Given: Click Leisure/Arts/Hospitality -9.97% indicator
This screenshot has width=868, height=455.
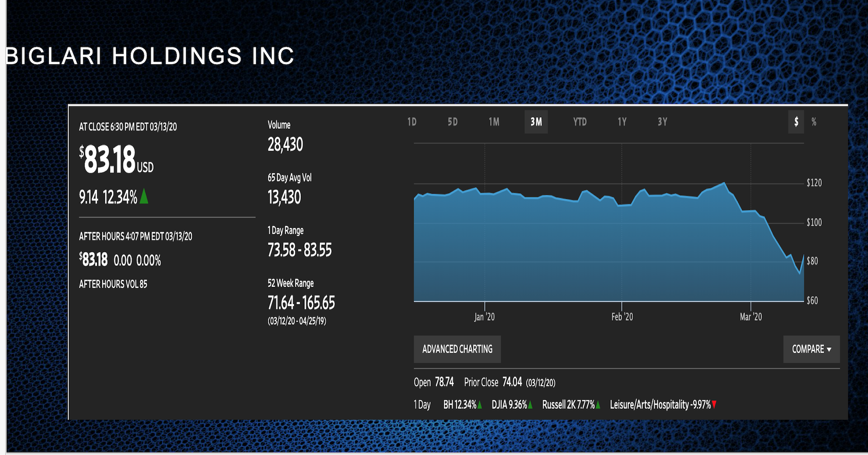Looking at the screenshot, I should pyautogui.click(x=663, y=405).
